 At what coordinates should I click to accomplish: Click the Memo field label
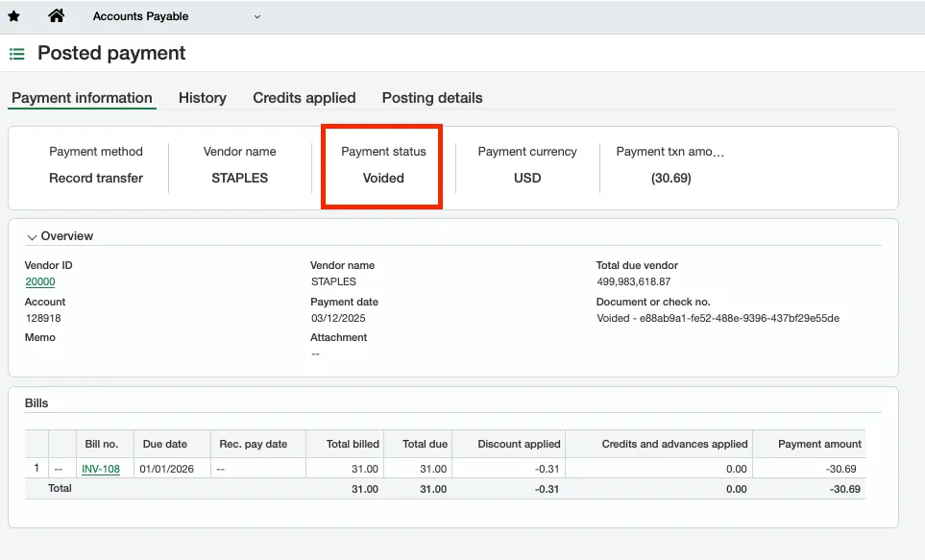(40, 337)
